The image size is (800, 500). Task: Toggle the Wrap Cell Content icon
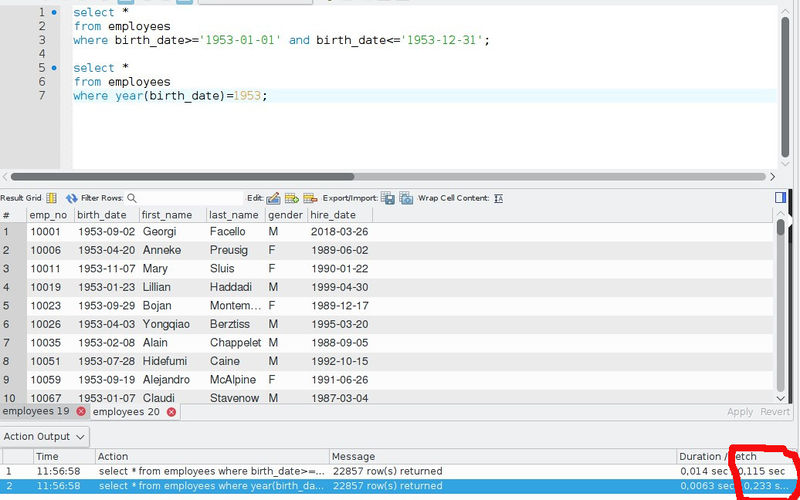click(x=498, y=198)
